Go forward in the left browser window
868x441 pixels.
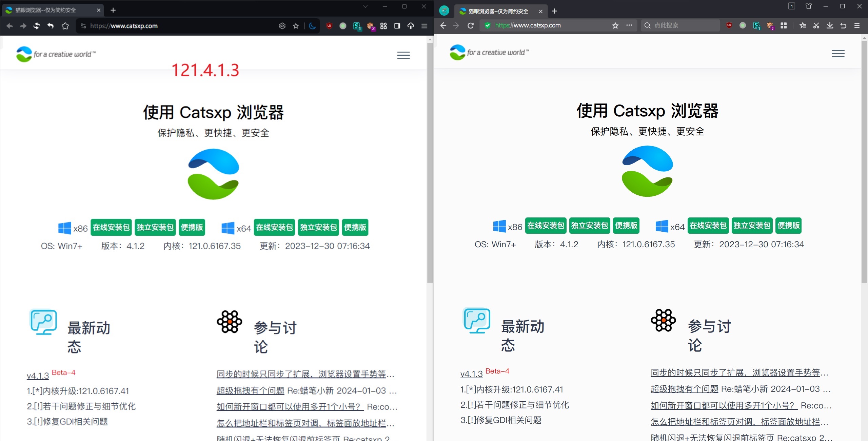click(x=23, y=26)
